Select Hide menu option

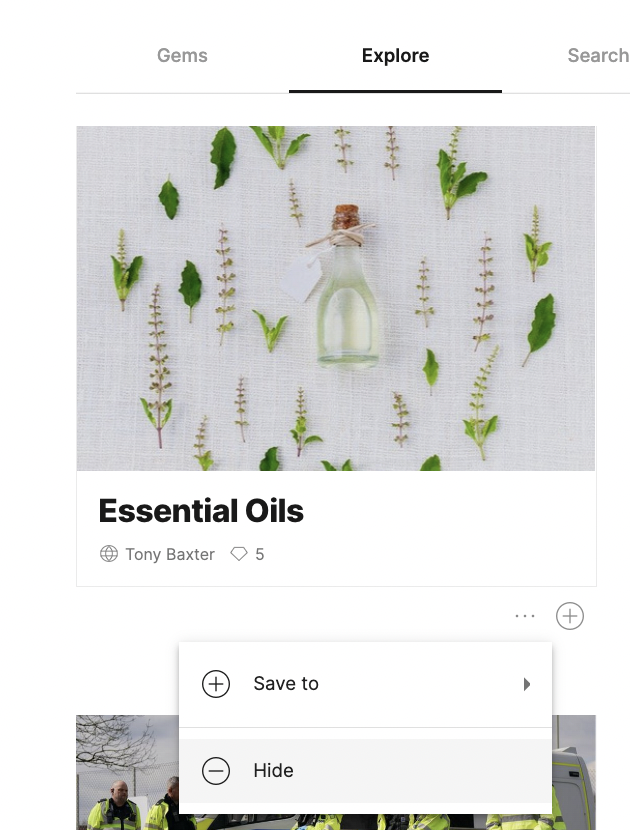(x=365, y=770)
